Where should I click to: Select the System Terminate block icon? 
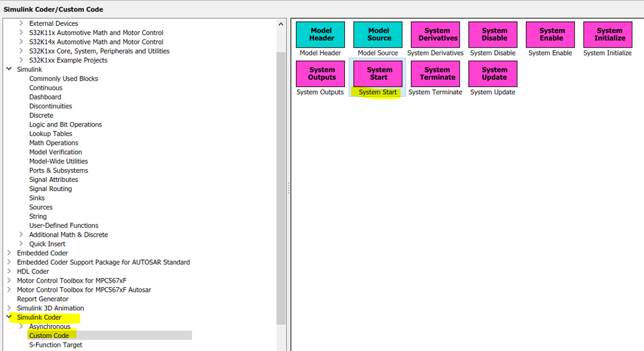(435, 74)
